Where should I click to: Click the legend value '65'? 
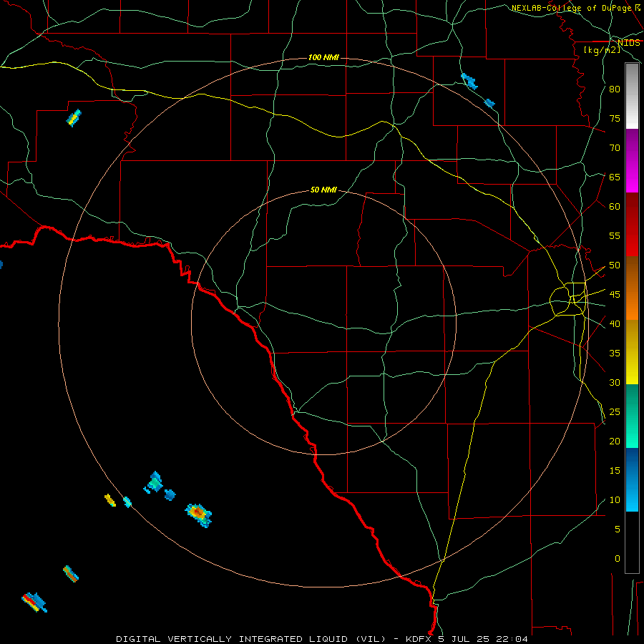coord(615,177)
